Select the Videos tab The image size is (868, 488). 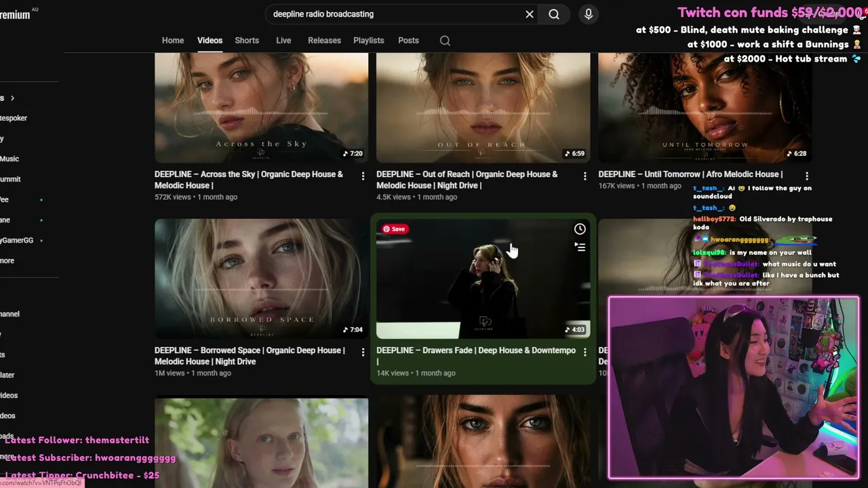coord(210,41)
